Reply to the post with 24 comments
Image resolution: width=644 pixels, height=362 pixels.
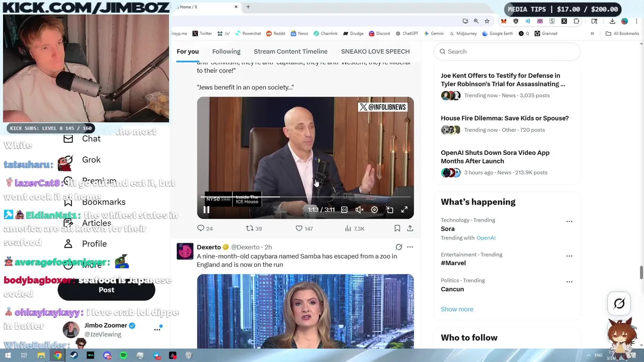tap(205, 228)
